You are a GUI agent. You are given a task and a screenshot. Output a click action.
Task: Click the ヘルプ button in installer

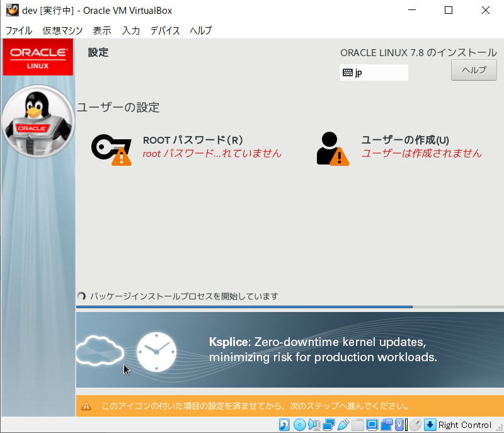coord(474,70)
